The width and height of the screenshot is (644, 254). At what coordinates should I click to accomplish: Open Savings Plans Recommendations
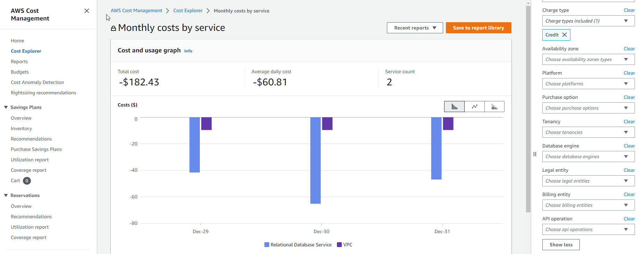click(x=31, y=139)
